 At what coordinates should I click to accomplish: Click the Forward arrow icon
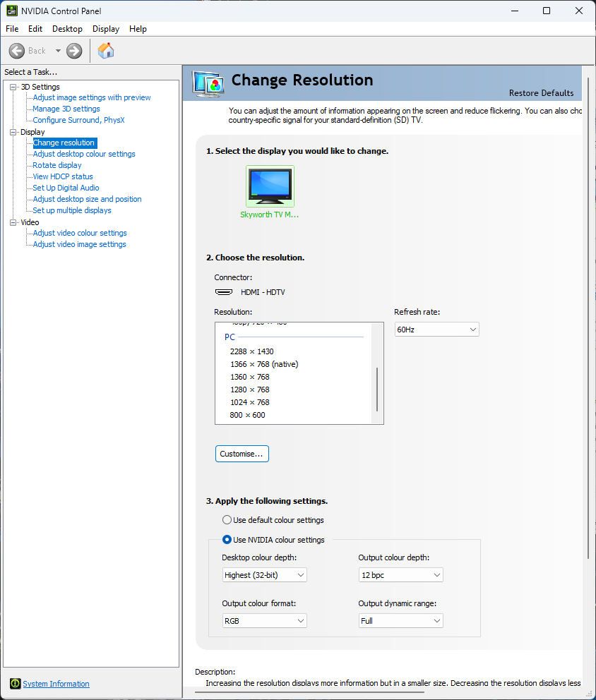(x=74, y=51)
